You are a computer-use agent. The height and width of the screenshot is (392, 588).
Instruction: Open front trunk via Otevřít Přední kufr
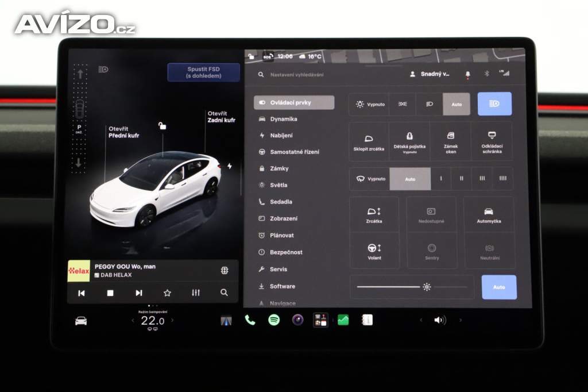pos(124,132)
